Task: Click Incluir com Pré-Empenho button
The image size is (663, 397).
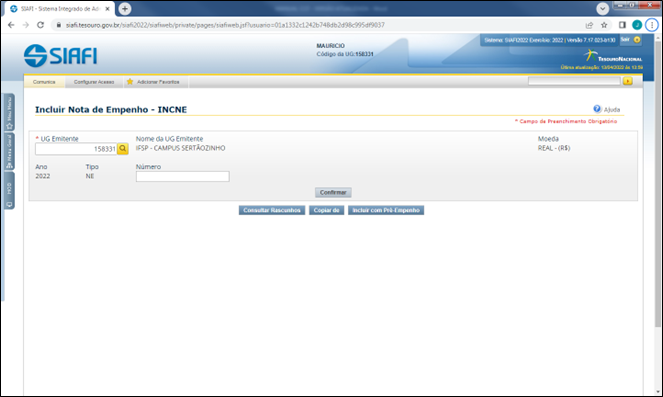Action: pos(386,210)
